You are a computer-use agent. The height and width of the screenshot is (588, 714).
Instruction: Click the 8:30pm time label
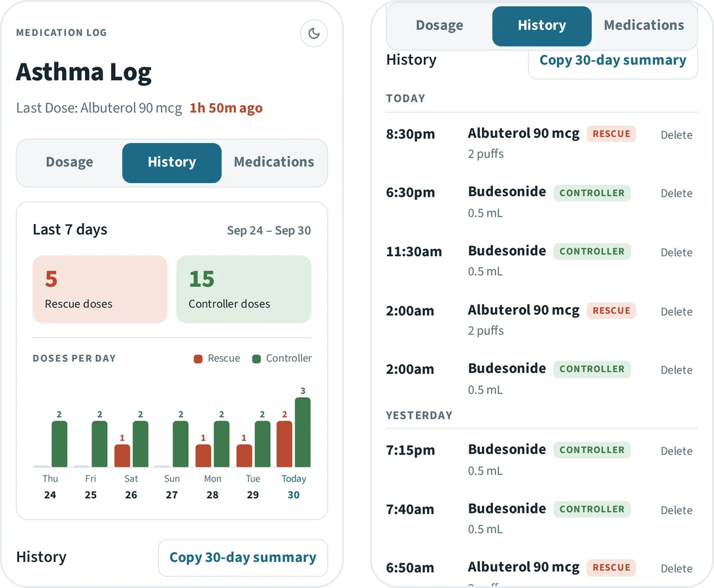(410, 134)
